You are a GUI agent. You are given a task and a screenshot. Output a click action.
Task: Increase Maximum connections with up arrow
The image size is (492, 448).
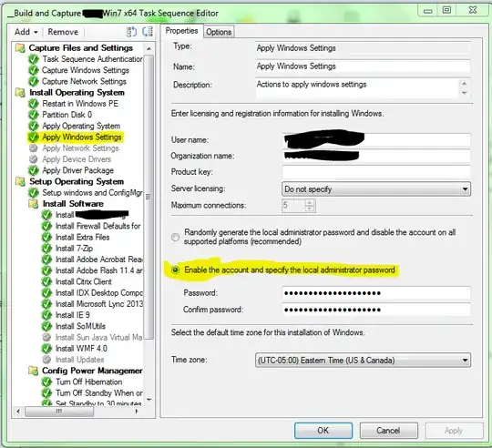(310, 202)
